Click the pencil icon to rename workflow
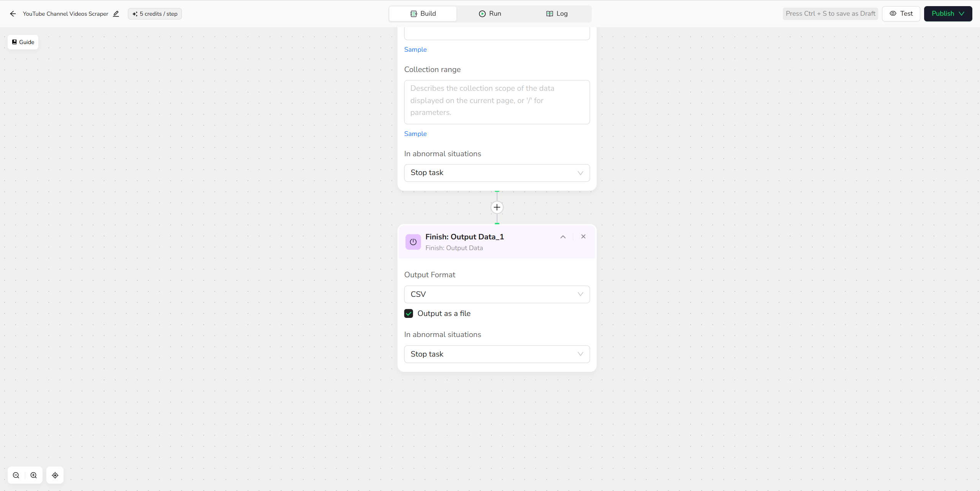The width and height of the screenshot is (980, 491). pyautogui.click(x=116, y=14)
